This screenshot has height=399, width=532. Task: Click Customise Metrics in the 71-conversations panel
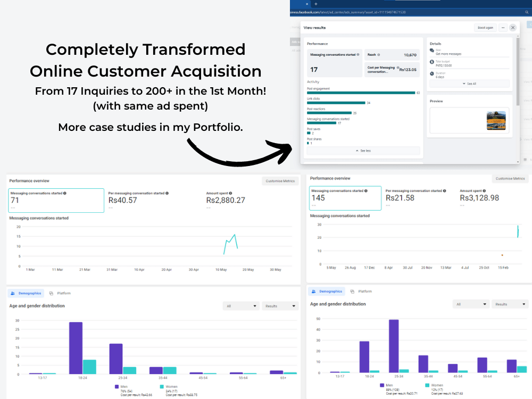point(280,181)
